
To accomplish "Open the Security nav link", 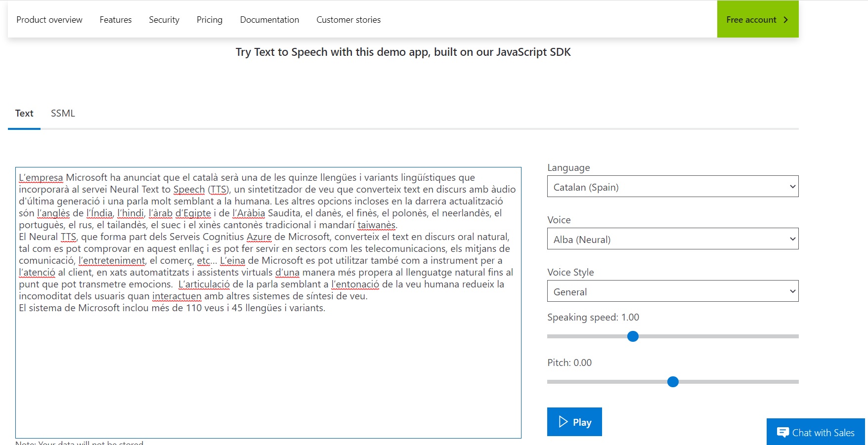I will [x=164, y=20].
